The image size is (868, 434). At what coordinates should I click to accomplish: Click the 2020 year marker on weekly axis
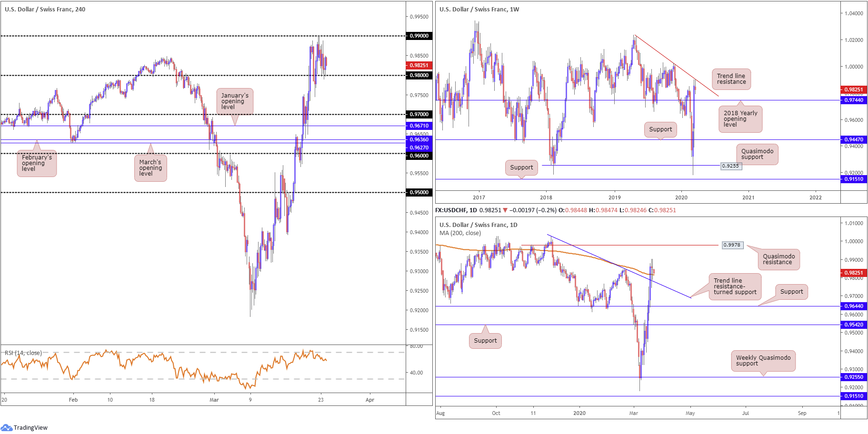point(681,197)
